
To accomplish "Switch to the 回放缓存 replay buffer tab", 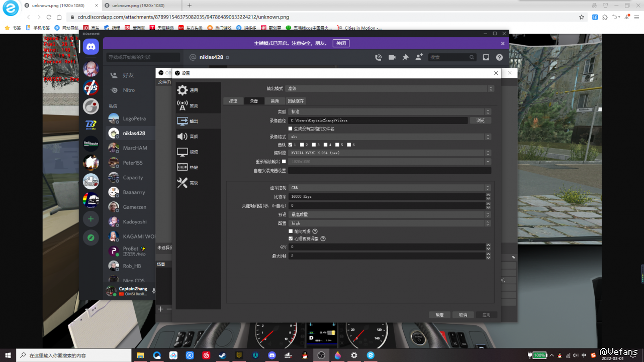I will coord(296,101).
